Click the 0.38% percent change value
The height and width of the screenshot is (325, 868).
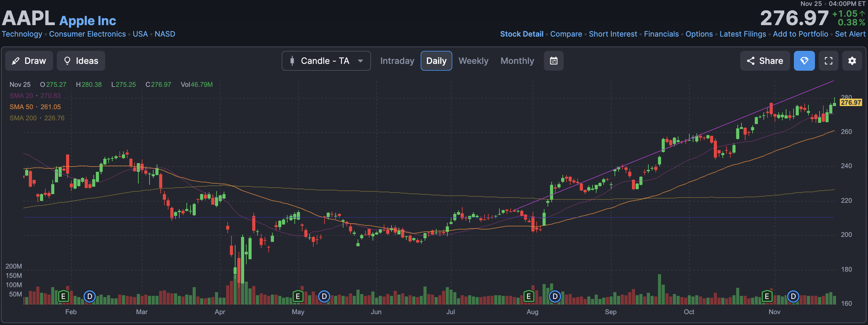(x=851, y=23)
